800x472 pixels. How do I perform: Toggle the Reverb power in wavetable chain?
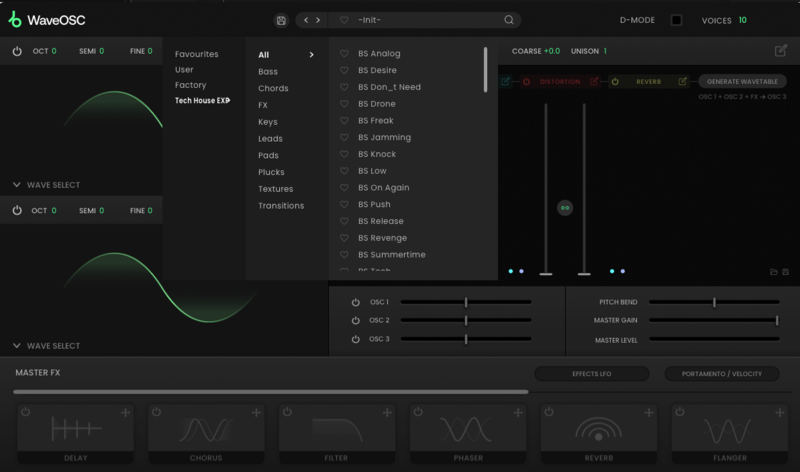616,81
